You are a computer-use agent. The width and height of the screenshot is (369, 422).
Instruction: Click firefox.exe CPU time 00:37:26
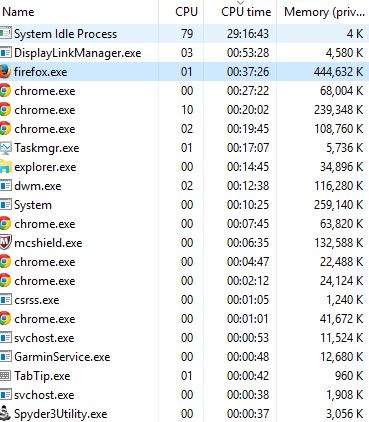[x=248, y=71]
